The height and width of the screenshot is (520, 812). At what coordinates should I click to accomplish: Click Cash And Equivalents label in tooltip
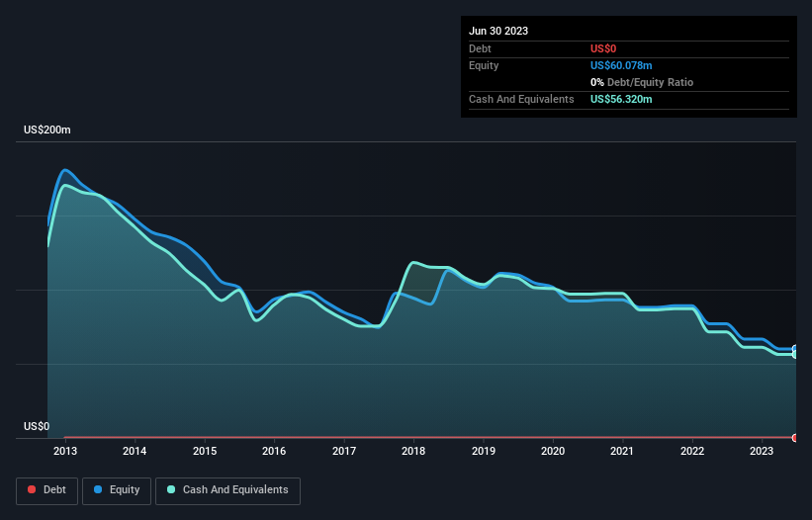click(521, 99)
